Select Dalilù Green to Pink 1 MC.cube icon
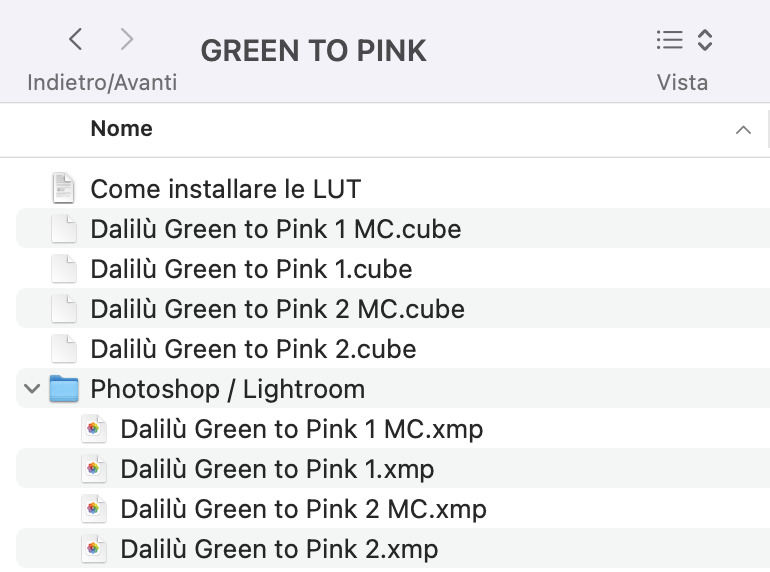The image size is (770, 572). pos(64,228)
